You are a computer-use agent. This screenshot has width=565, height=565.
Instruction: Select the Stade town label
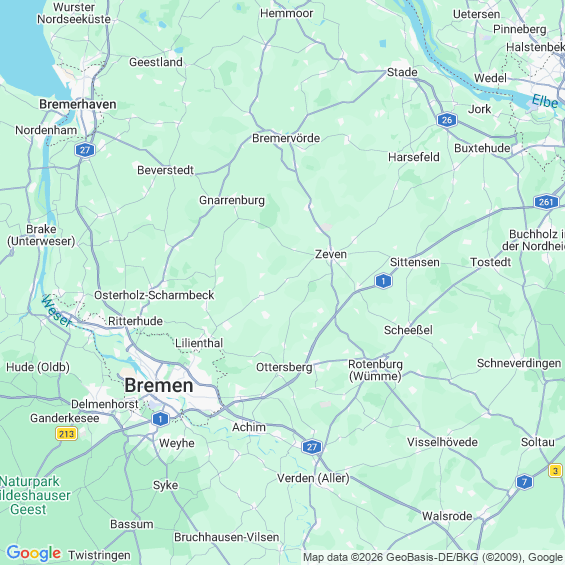point(402,72)
